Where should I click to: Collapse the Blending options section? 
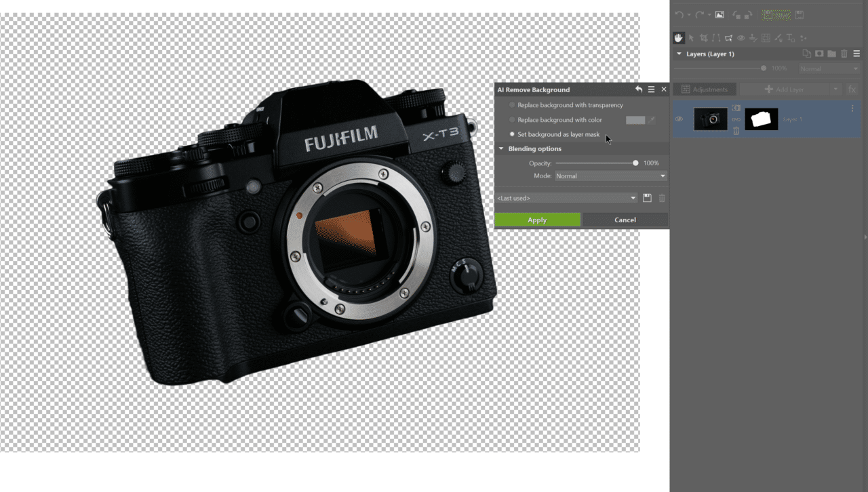tap(502, 148)
